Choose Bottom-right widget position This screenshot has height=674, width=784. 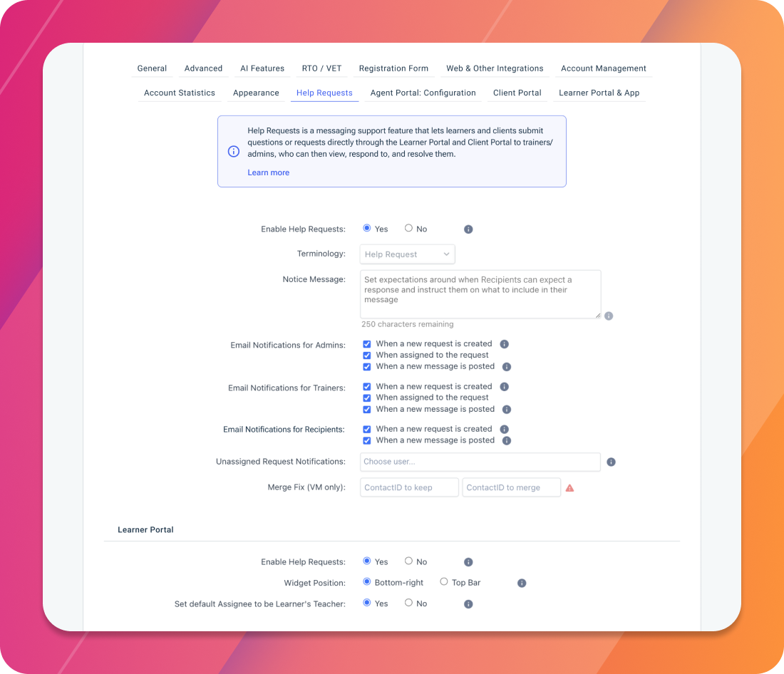pyautogui.click(x=367, y=581)
